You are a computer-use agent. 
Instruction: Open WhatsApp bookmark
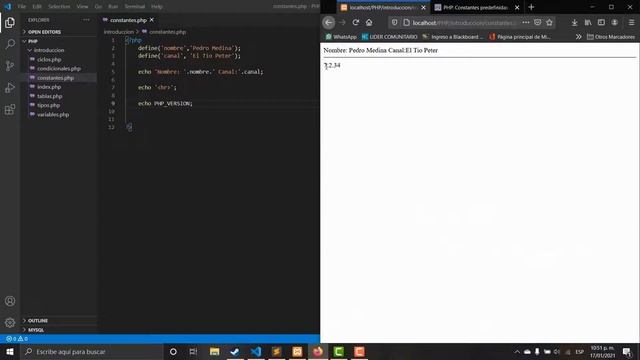341,37
